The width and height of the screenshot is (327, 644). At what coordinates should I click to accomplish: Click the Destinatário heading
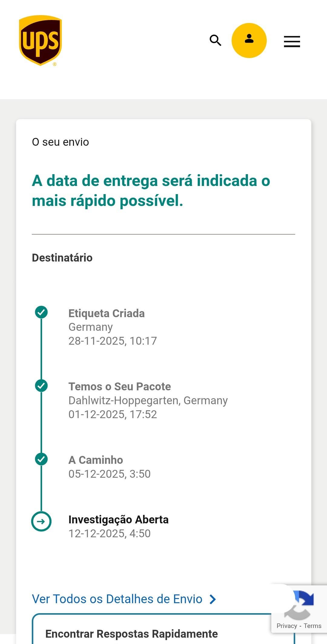point(62,258)
